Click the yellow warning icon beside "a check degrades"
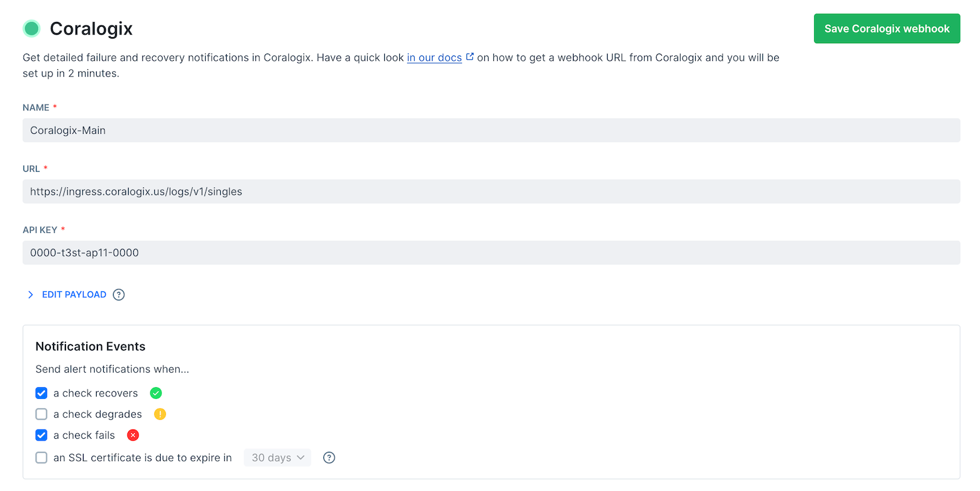The image size is (980, 491). click(160, 414)
